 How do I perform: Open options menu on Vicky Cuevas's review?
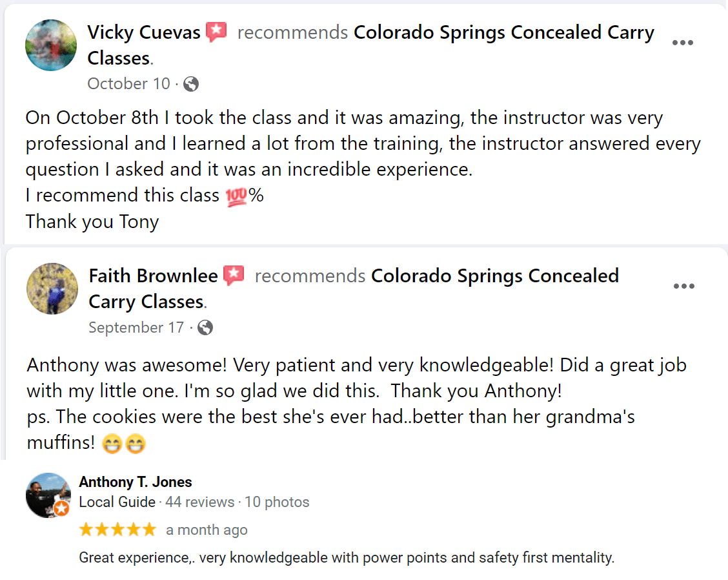pyautogui.click(x=683, y=43)
